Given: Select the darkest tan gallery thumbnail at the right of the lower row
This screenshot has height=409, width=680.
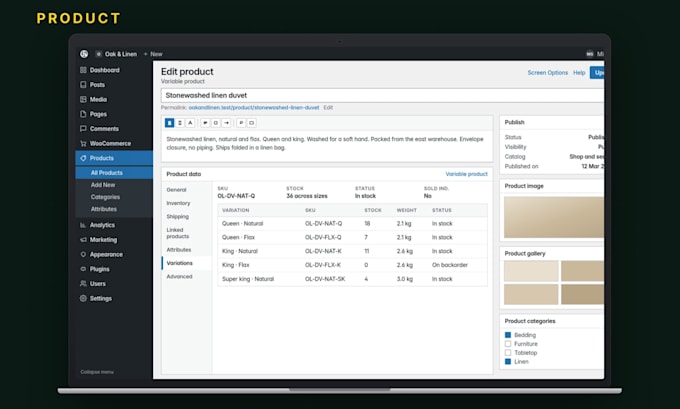Looking at the screenshot, I should (582, 294).
